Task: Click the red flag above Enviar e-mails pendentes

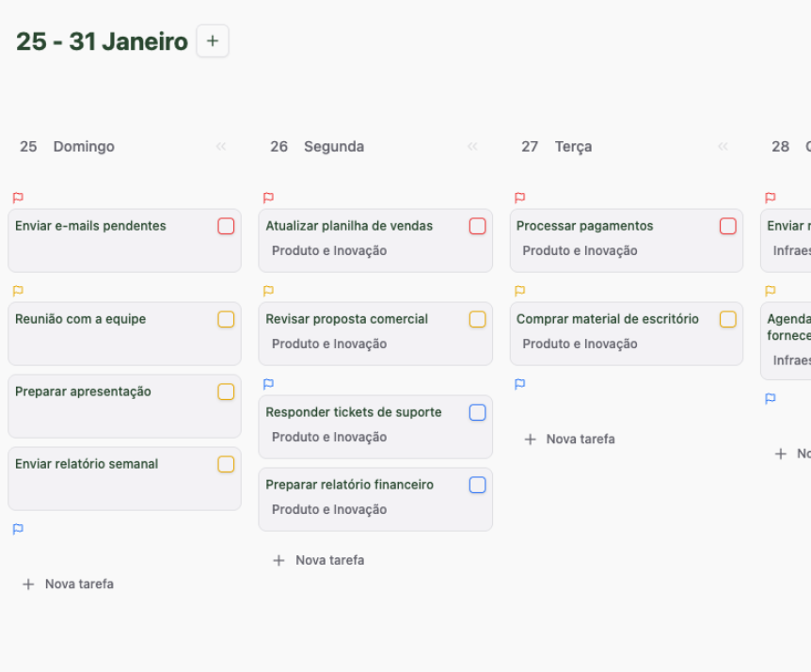Action: [x=18, y=198]
